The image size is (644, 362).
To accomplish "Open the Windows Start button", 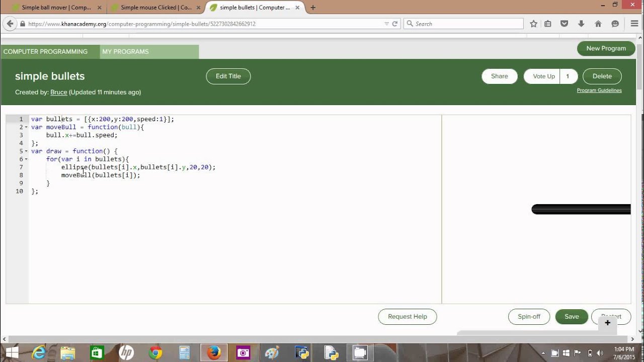I will click(x=12, y=352).
